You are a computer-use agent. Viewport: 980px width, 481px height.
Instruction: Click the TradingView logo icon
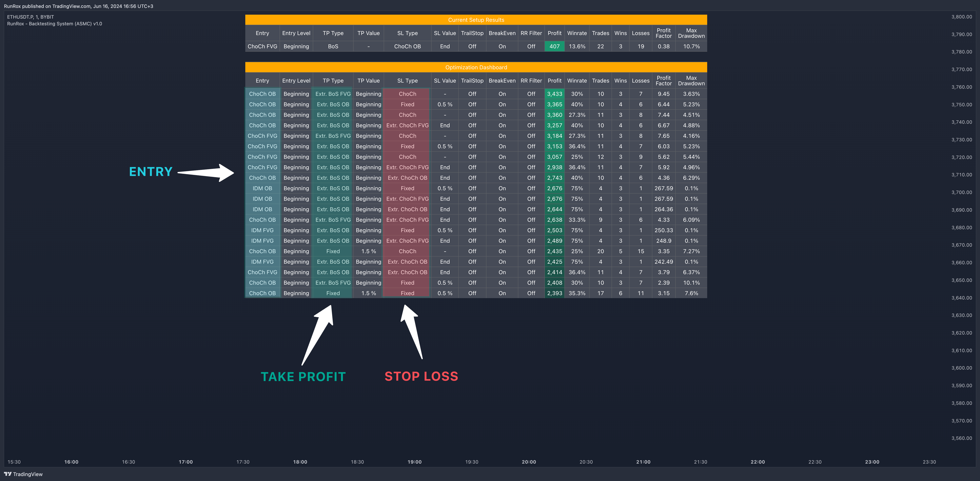(8, 474)
